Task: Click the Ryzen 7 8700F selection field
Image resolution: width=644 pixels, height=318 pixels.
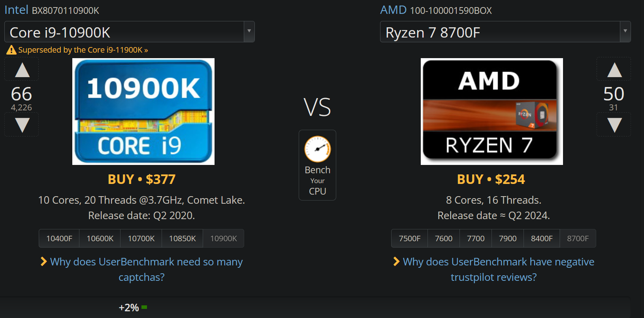Action: point(505,32)
